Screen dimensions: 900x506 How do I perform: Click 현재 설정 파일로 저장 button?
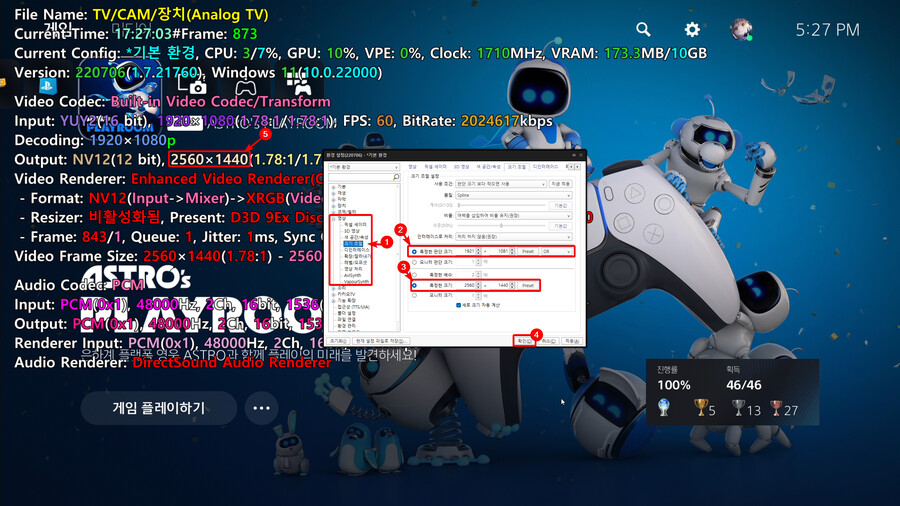pyautogui.click(x=381, y=341)
